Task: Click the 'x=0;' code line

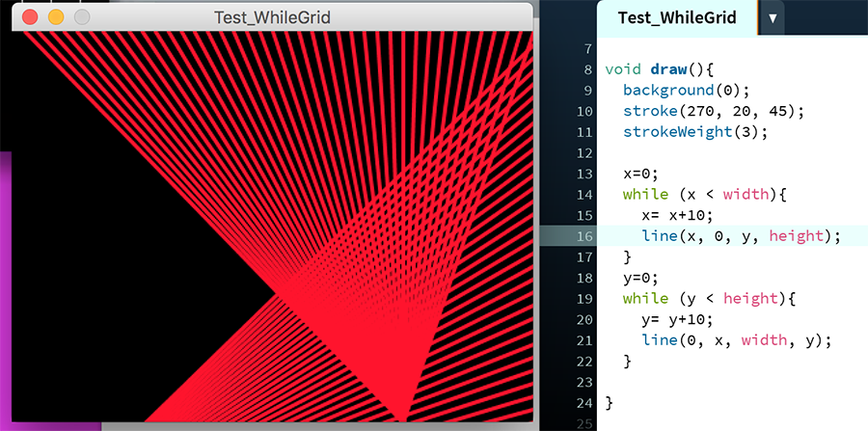Action: point(640,174)
